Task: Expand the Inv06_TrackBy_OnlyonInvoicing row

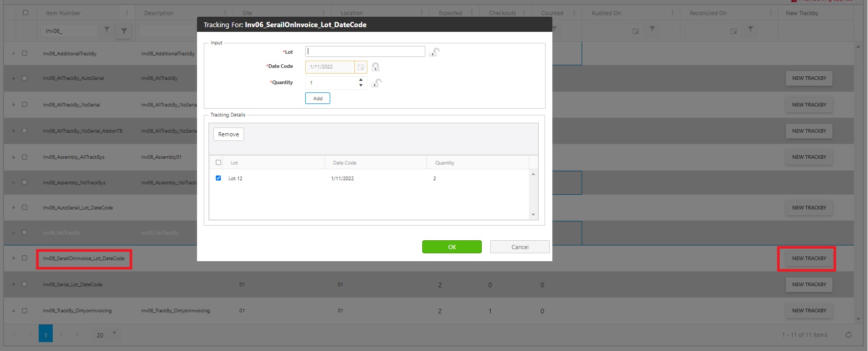Action: tap(14, 311)
